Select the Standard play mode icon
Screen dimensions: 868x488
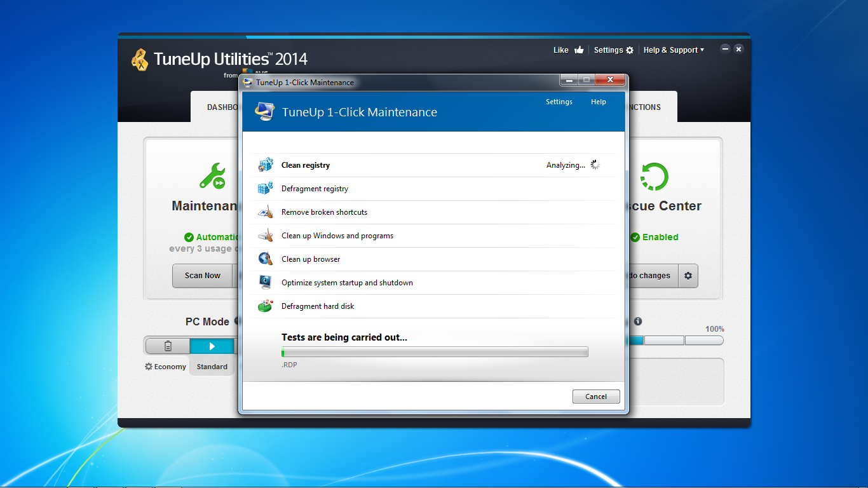click(212, 346)
